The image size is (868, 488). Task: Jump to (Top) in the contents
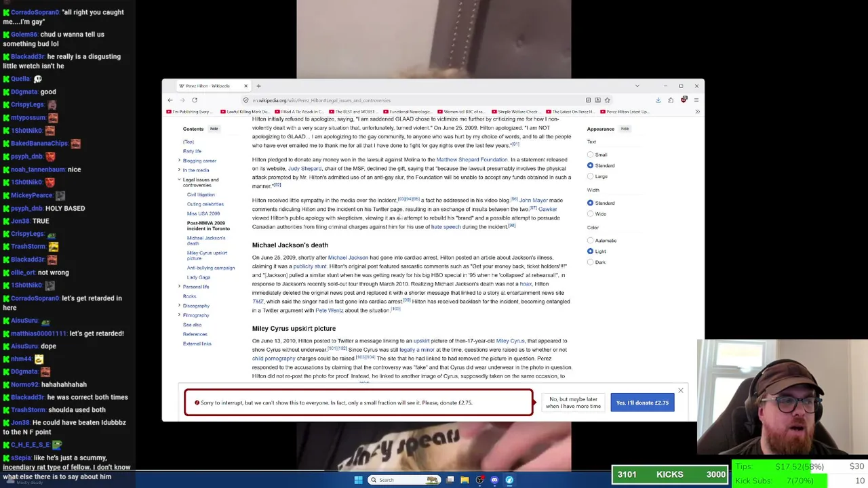click(x=189, y=142)
